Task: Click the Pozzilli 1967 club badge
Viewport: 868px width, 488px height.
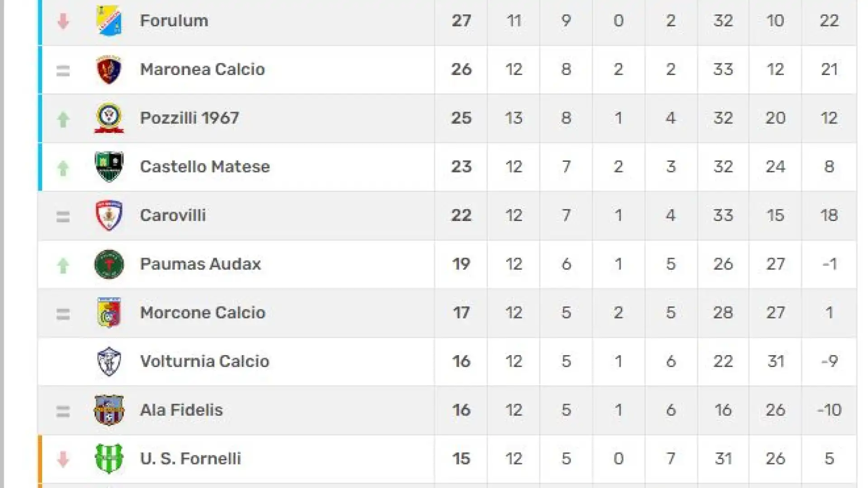Action: pyautogui.click(x=109, y=118)
